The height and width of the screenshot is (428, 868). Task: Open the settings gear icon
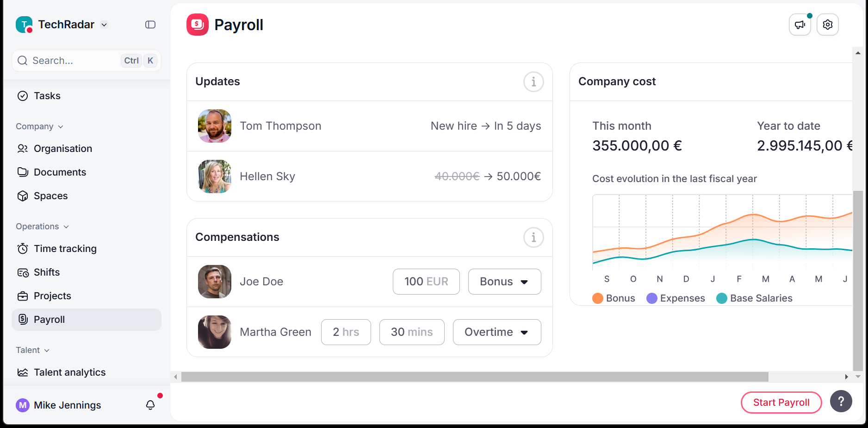[828, 25]
